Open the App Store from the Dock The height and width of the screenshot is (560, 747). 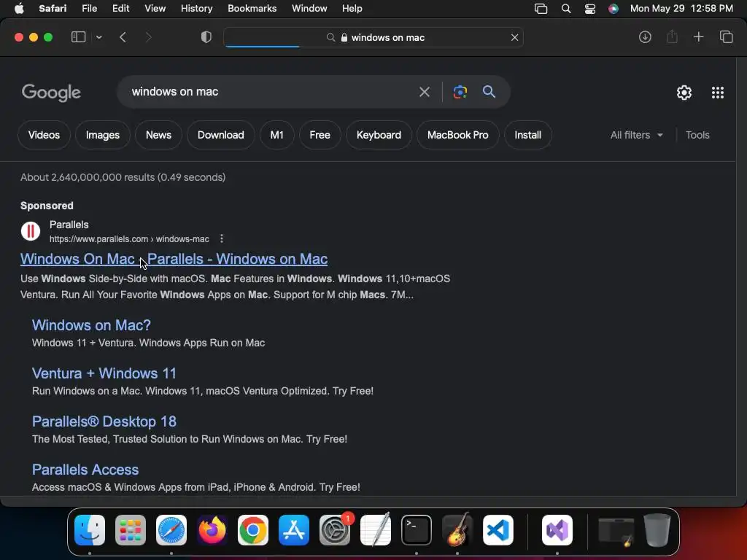pos(294,530)
